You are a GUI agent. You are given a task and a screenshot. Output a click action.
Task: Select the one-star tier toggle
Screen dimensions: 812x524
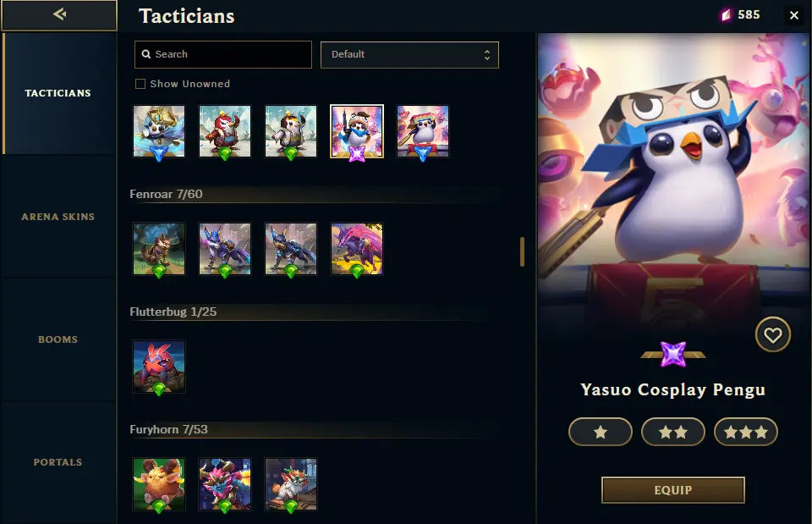pos(601,432)
